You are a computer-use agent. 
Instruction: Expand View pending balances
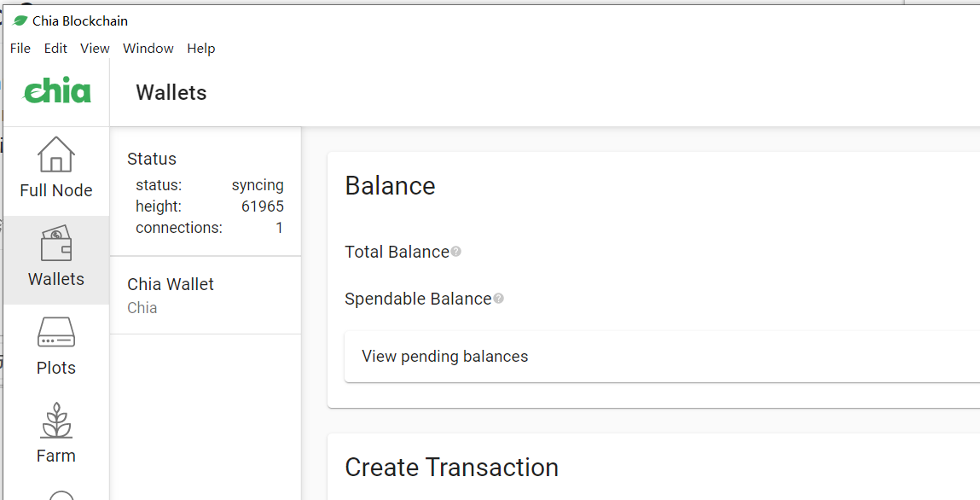pyautogui.click(x=445, y=357)
